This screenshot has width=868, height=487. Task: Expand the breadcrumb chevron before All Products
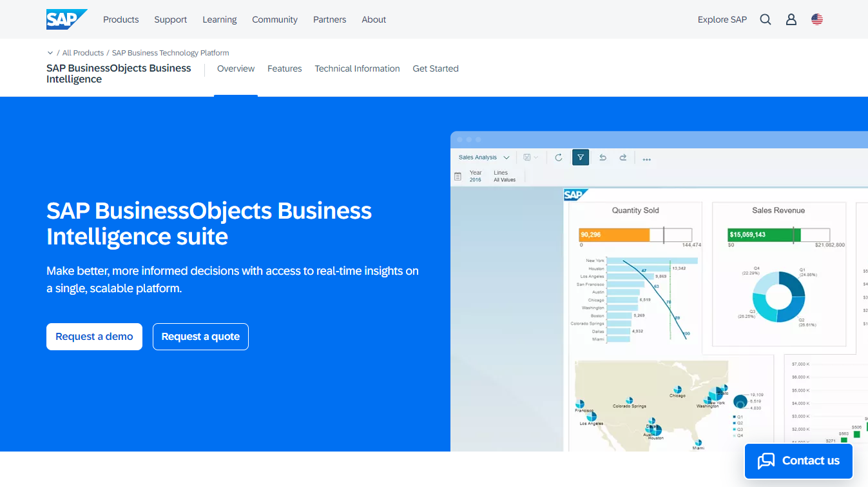point(50,53)
